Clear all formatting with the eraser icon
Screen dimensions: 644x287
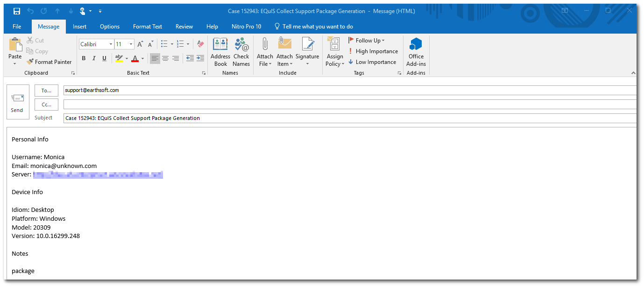200,44
